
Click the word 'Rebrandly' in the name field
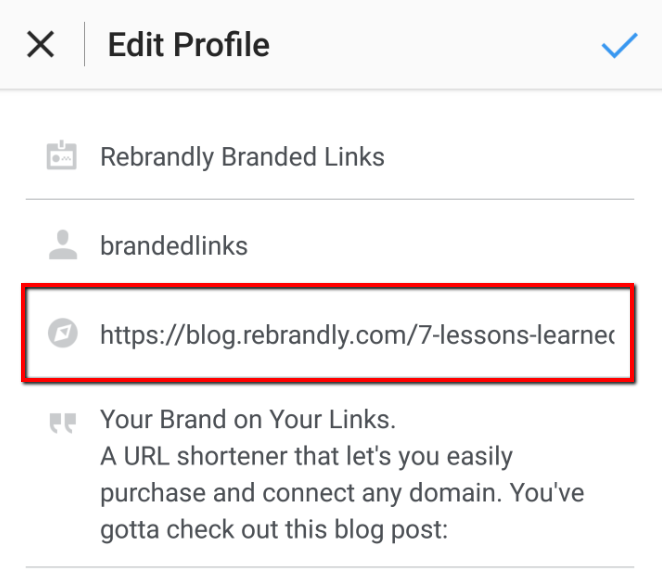(157, 157)
